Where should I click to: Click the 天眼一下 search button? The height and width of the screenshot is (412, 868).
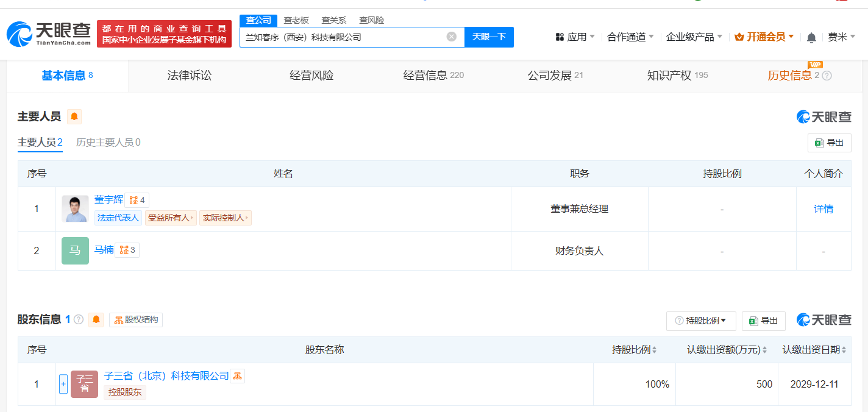pos(489,37)
